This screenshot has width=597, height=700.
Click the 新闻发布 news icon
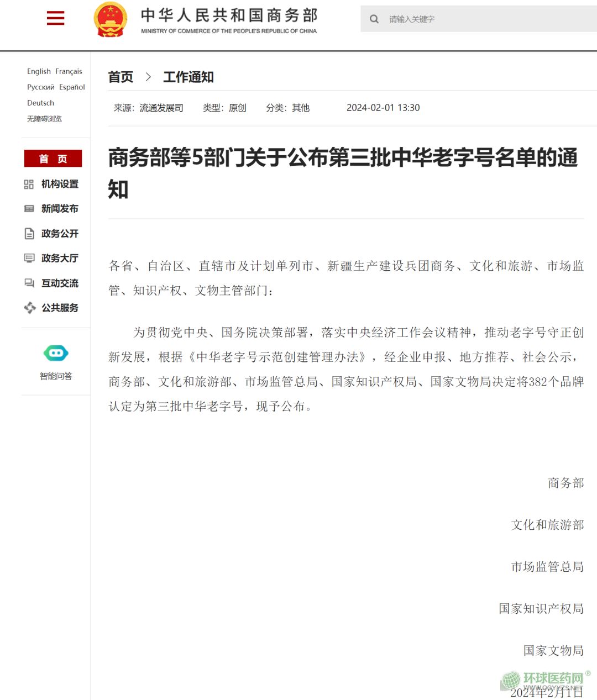[29, 209]
